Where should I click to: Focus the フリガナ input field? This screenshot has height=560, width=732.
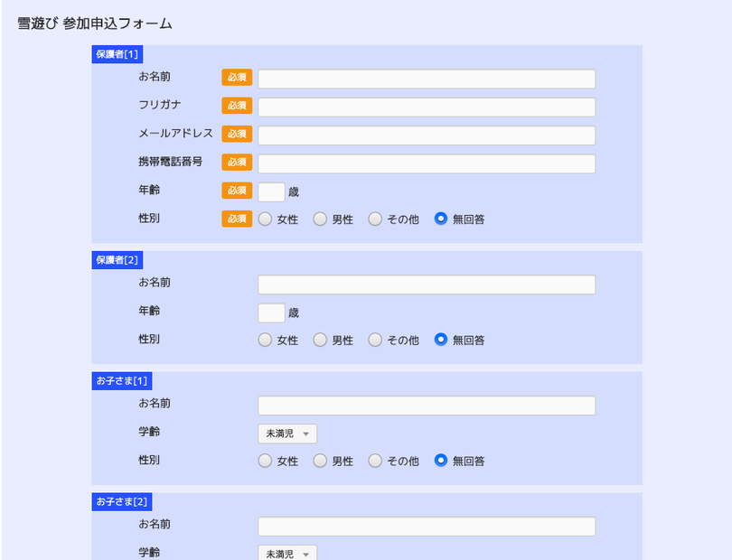(x=427, y=107)
